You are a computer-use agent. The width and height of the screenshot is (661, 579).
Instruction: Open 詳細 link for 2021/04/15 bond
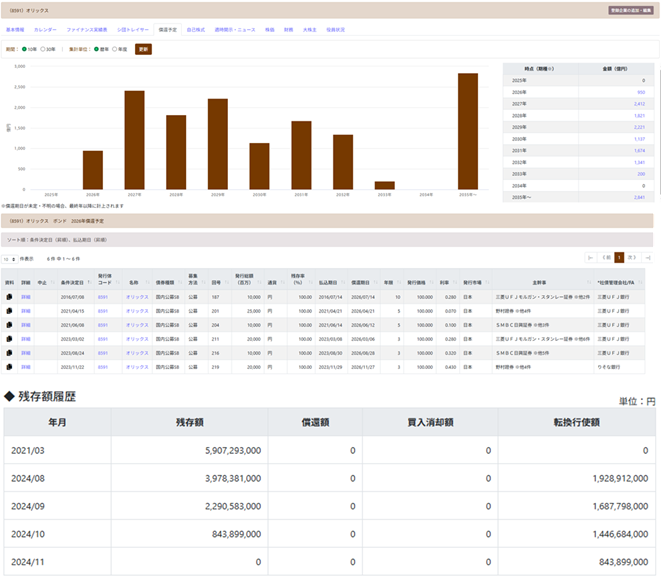[26, 311]
